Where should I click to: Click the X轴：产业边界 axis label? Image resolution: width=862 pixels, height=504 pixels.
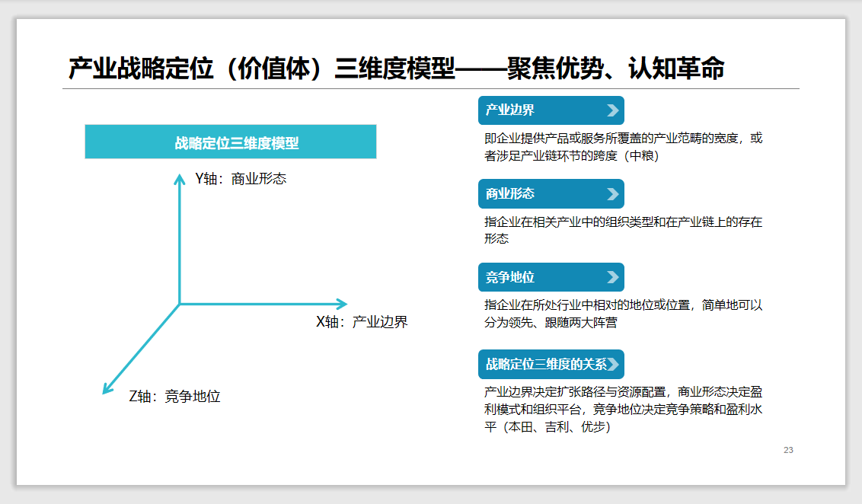[362, 321]
